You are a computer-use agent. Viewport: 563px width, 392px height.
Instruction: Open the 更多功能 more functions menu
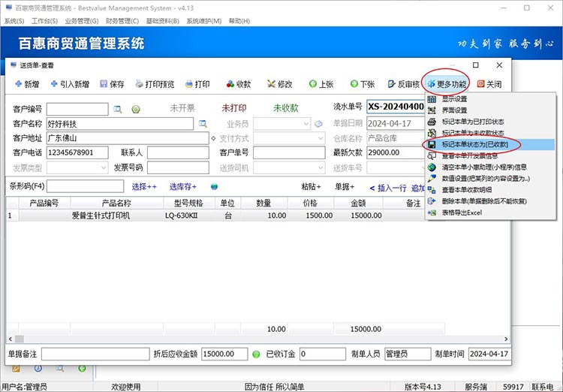click(447, 84)
